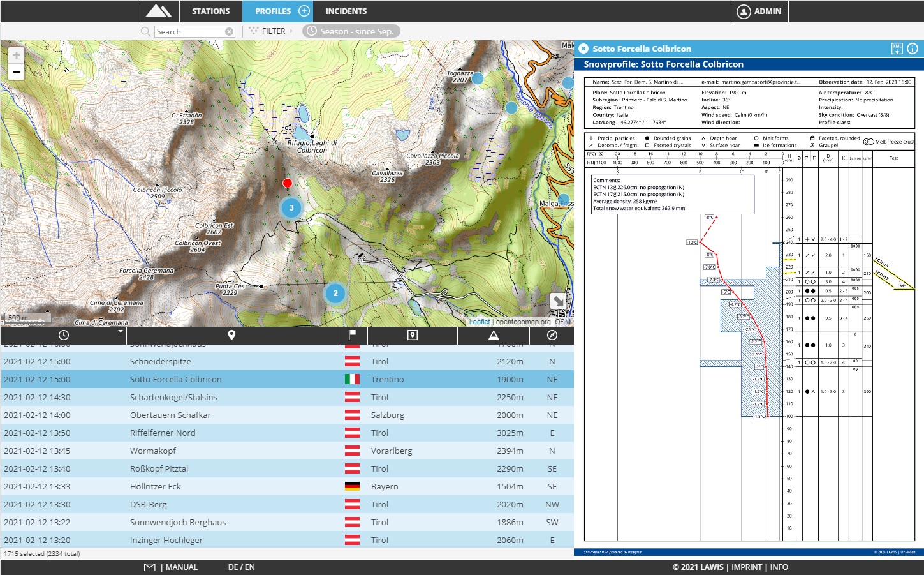Select the Sonnwendjoch Berghaus profile row
The width and height of the screenshot is (924, 575).
(x=287, y=522)
